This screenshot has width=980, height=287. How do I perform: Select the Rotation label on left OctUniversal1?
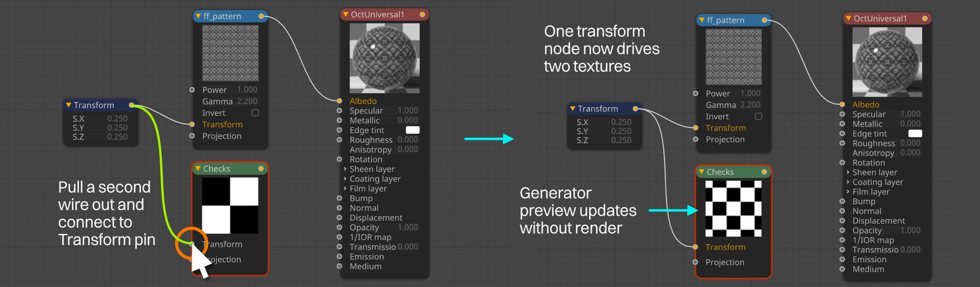(x=366, y=159)
